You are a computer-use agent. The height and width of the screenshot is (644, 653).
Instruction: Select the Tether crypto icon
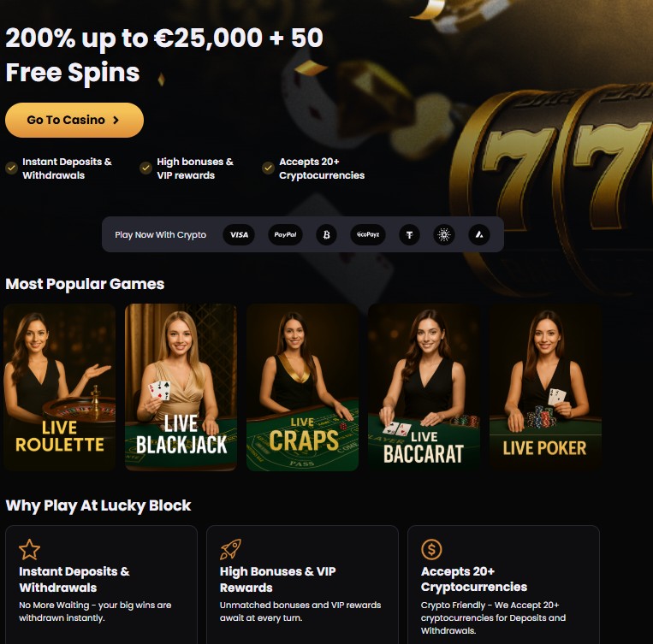(409, 235)
